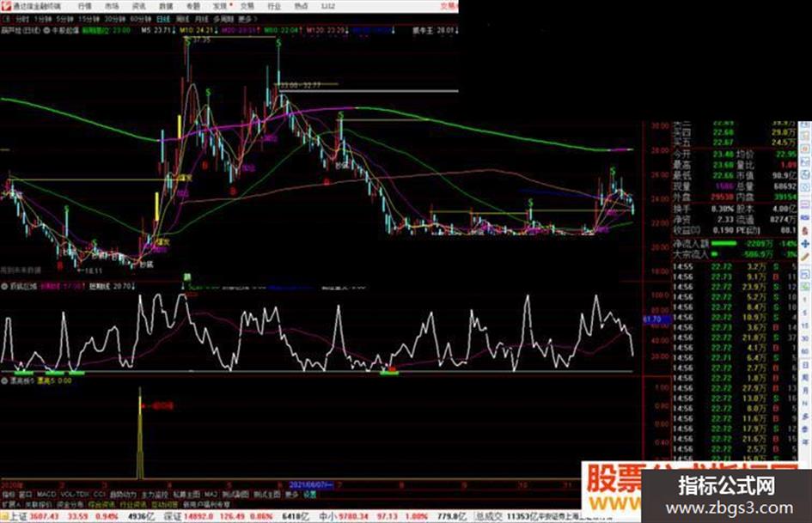Click the 指标 button in bottom bar

click(9, 495)
